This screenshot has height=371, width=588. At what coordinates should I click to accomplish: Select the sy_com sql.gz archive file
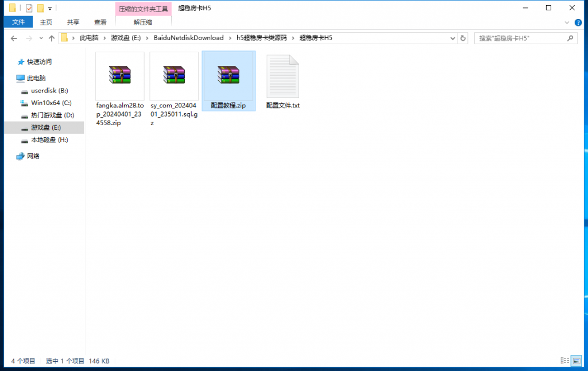tap(174, 75)
